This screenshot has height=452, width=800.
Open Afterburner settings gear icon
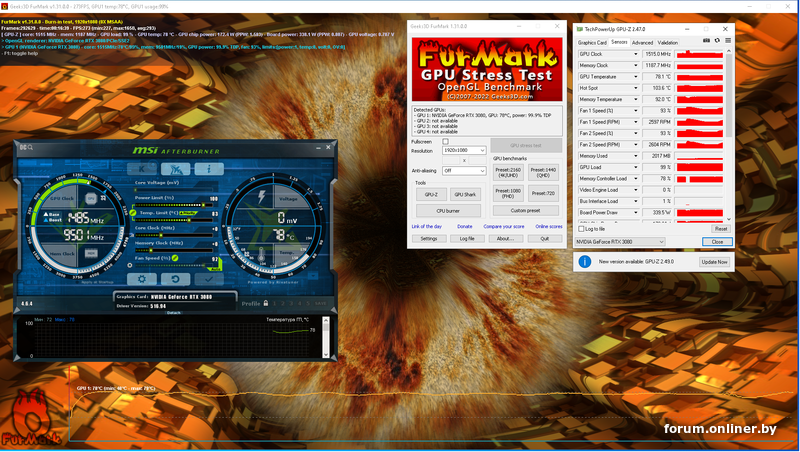[x=142, y=279]
